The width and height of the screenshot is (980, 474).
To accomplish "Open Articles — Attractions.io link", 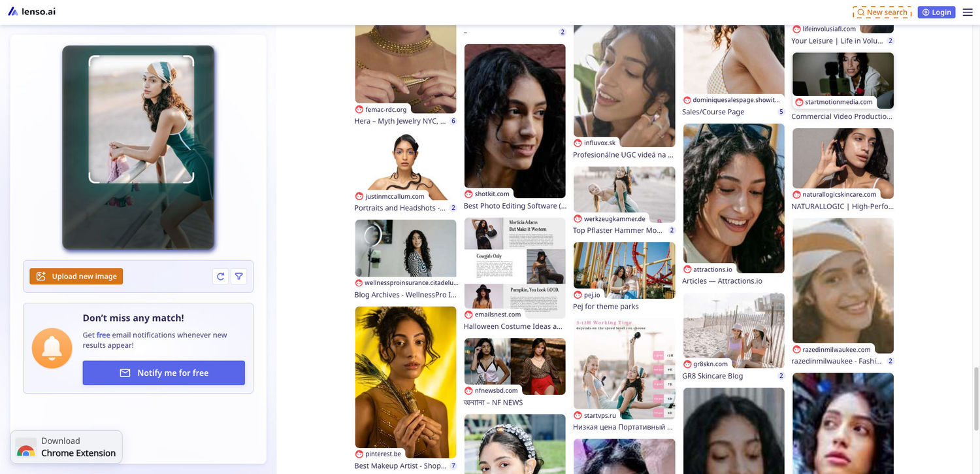I will [x=722, y=281].
